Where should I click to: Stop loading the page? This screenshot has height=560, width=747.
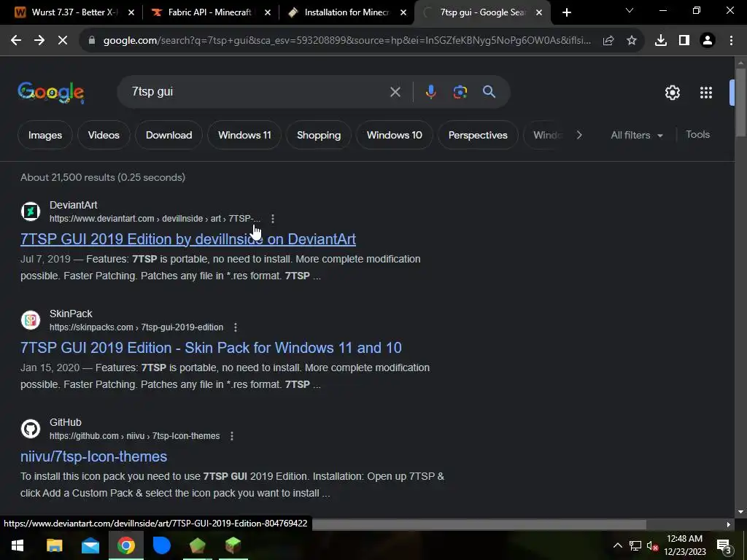(63, 41)
